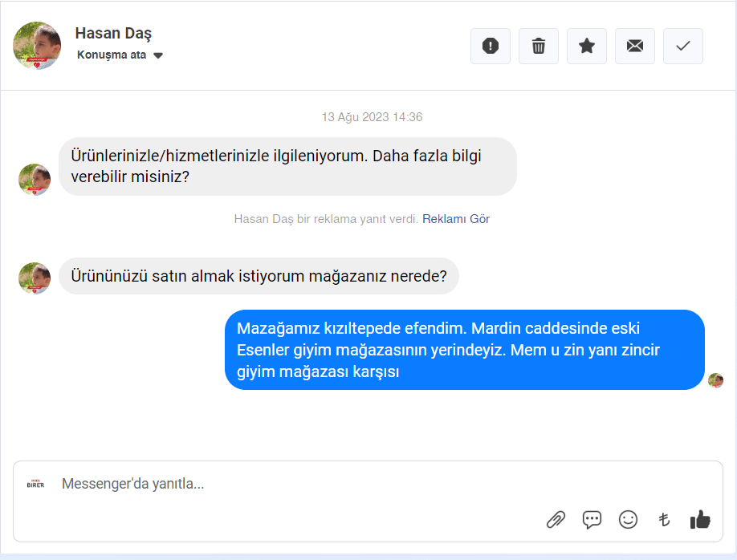Select the Daha fazla bilgi verebilir misiniz message
This screenshot has height=560, width=737.
287,166
